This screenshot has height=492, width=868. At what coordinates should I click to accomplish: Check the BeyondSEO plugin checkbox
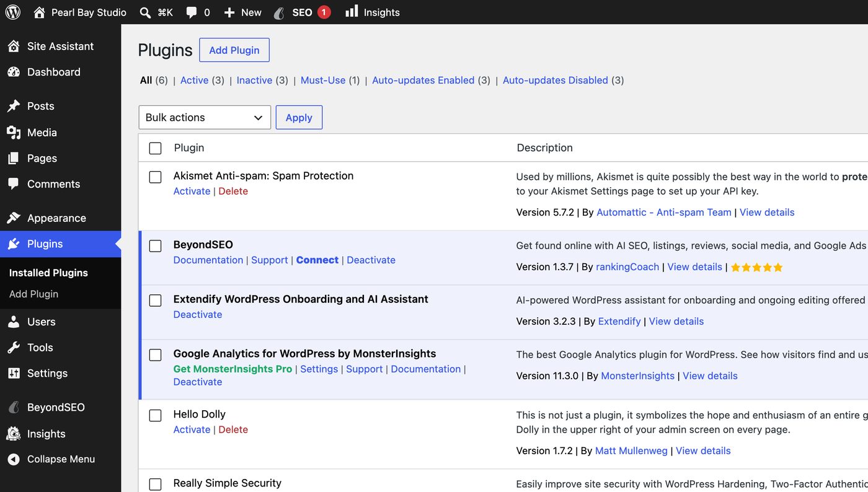click(155, 246)
